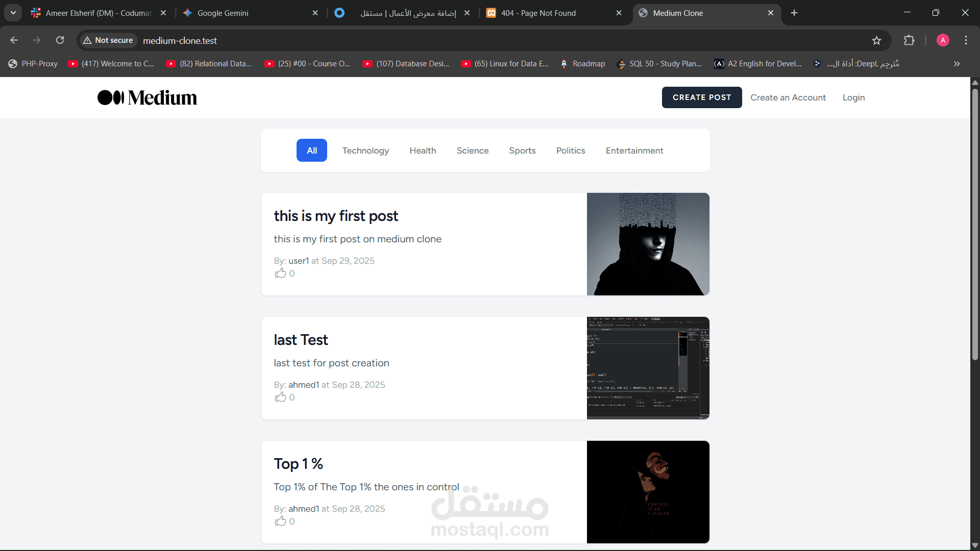Reload the page with the refresh icon

pyautogui.click(x=60, y=40)
